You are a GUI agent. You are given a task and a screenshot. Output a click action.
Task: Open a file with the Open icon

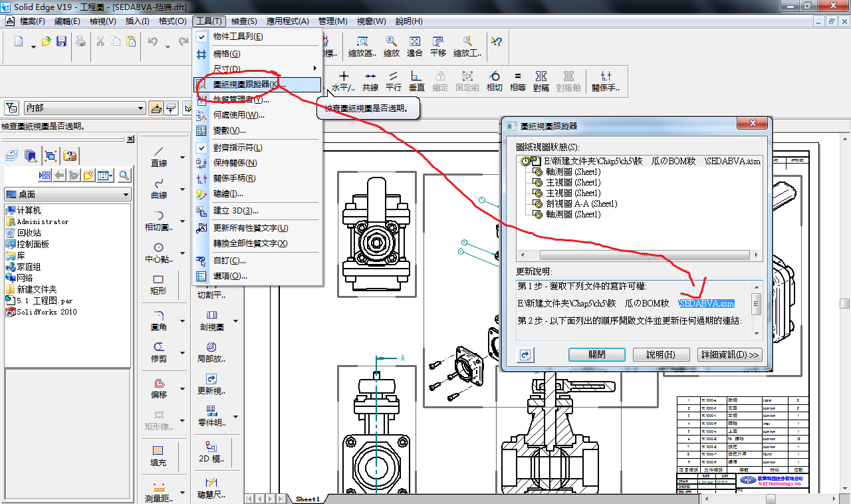click(x=47, y=42)
